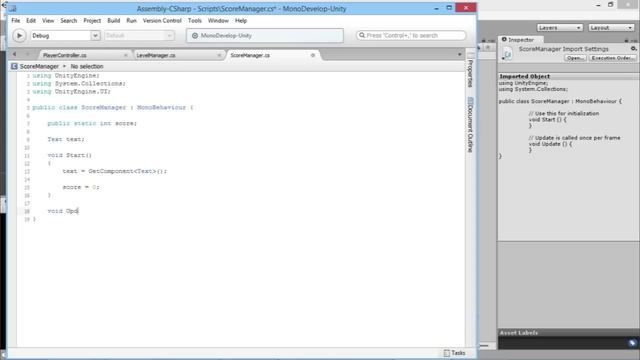Viewport: 640px width, 360px height.
Task: Click the Open... button in Inspector
Action: tap(575, 58)
